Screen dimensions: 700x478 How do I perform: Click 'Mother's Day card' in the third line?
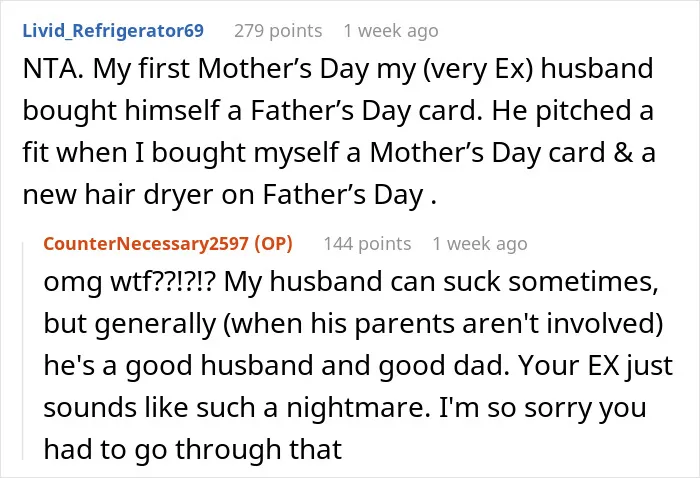tap(488, 153)
